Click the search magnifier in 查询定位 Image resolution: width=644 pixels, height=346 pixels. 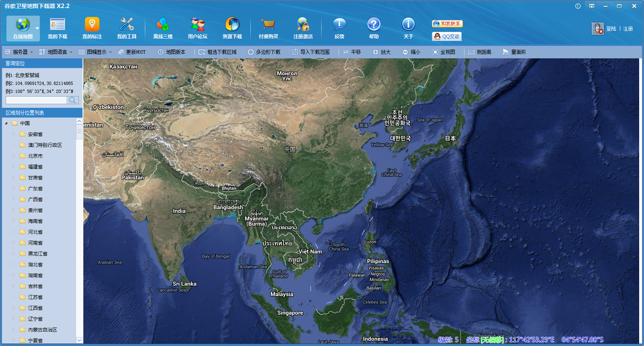tap(72, 100)
